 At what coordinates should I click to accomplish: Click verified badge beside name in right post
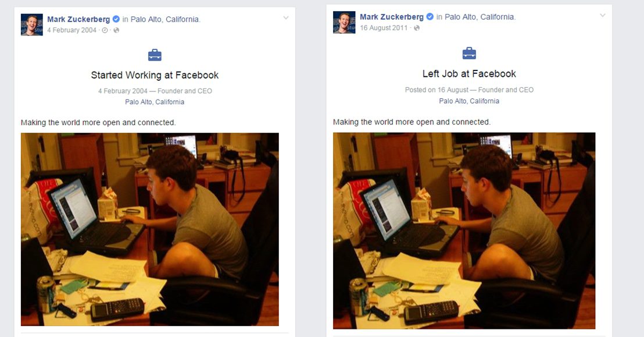pos(430,17)
